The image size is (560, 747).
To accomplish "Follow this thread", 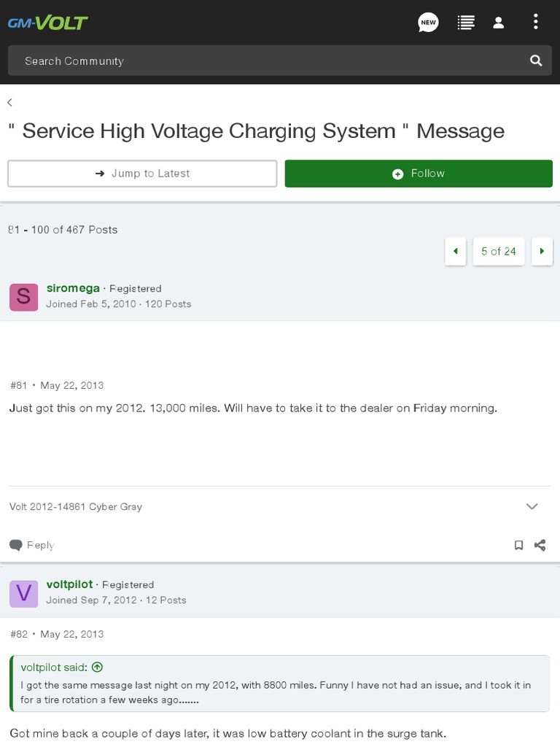I will coord(419,174).
